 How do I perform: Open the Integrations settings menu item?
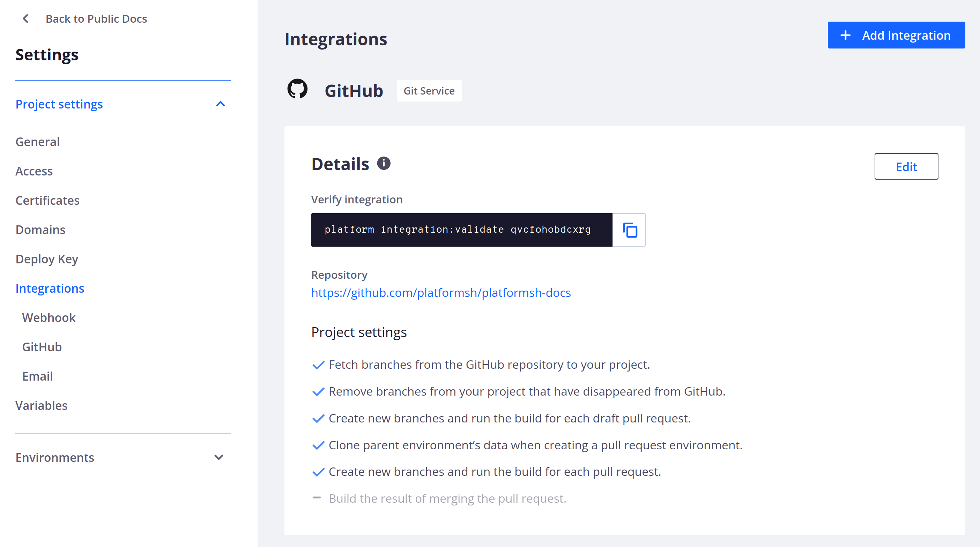[50, 288]
